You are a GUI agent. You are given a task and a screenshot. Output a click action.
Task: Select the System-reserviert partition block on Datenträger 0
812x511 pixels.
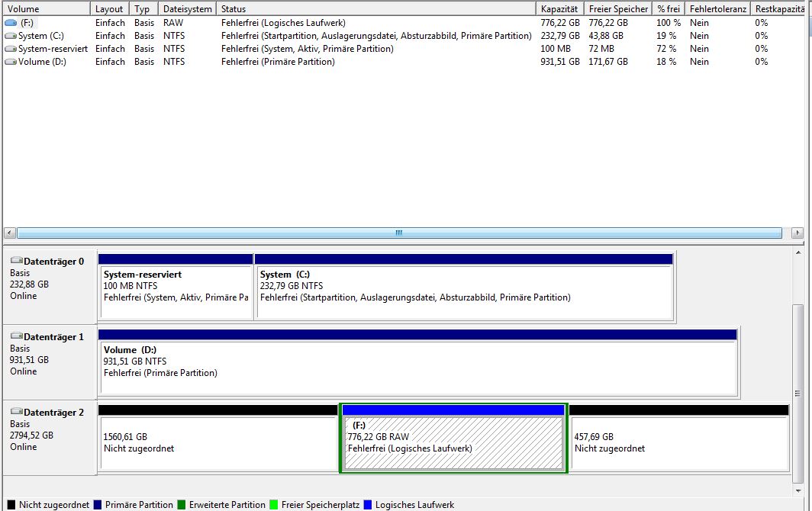[x=176, y=288]
